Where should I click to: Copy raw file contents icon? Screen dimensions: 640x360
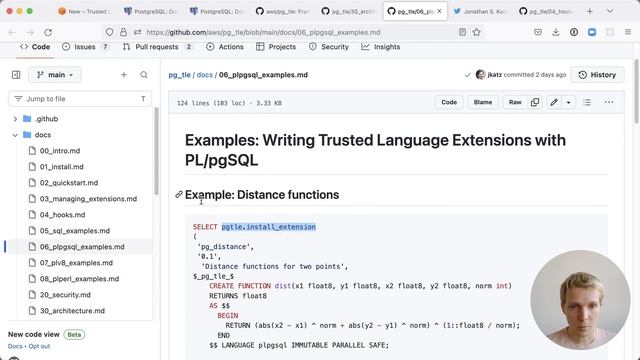point(535,102)
